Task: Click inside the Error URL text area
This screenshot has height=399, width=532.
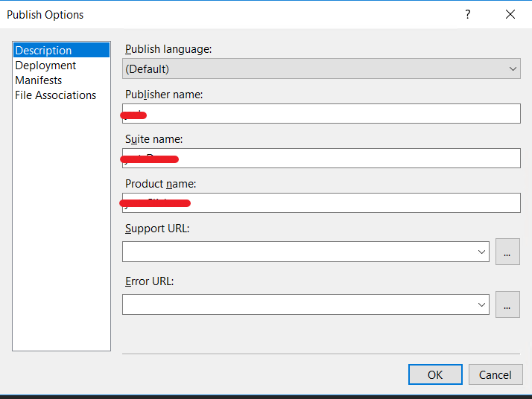Action: coord(298,304)
